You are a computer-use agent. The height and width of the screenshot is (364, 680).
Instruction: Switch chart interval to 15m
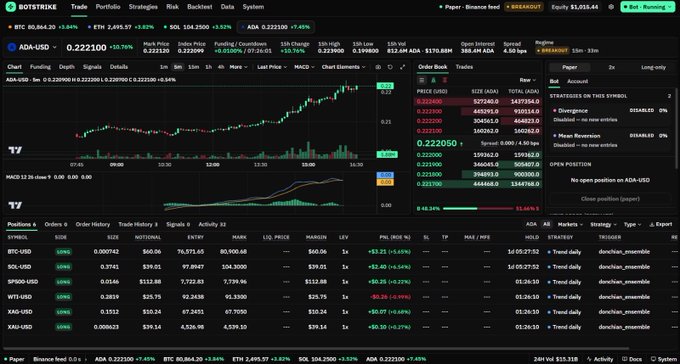click(193, 67)
